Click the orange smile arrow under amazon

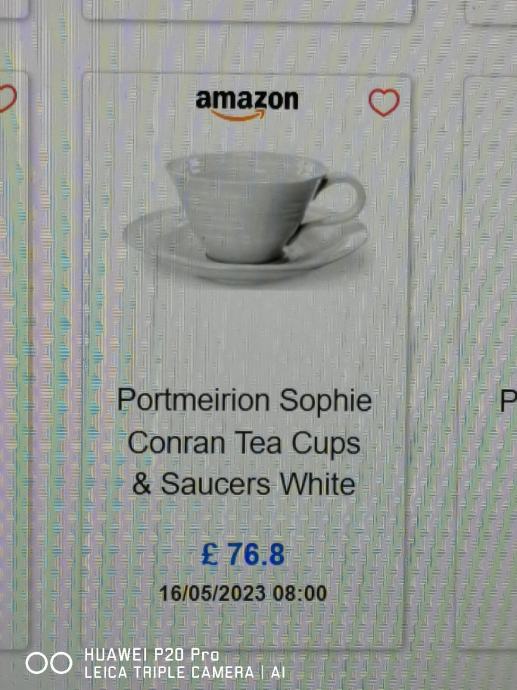[x=238, y=115]
